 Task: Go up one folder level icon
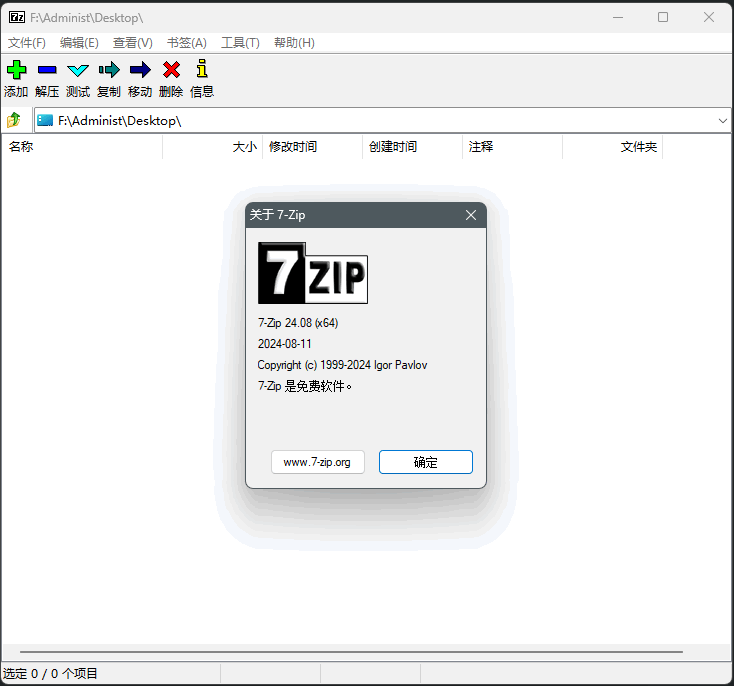pos(14,120)
